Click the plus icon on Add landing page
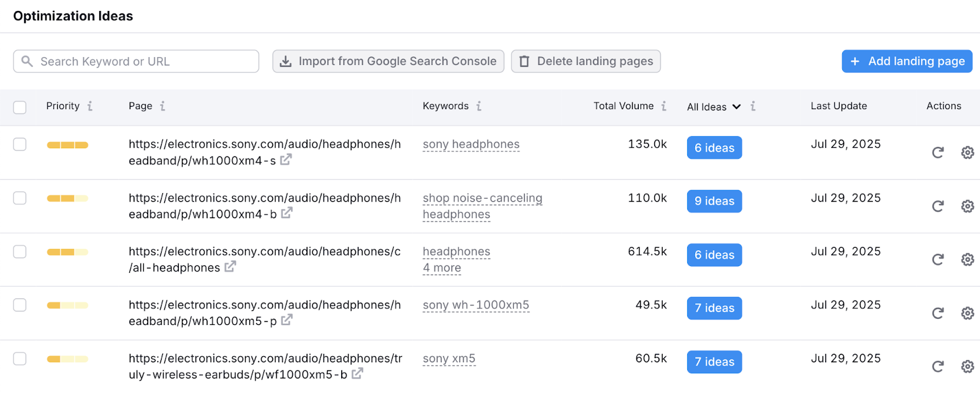The image size is (980, 393). pos(854,61)
